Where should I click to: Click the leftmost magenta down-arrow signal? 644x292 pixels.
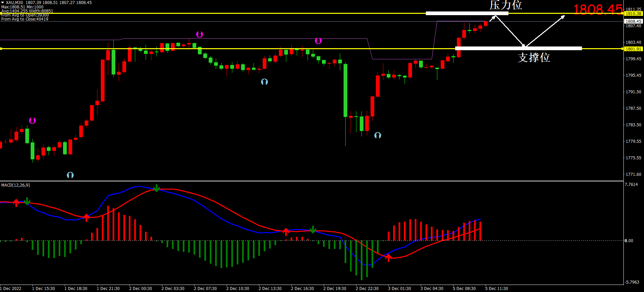click(32, 121)
